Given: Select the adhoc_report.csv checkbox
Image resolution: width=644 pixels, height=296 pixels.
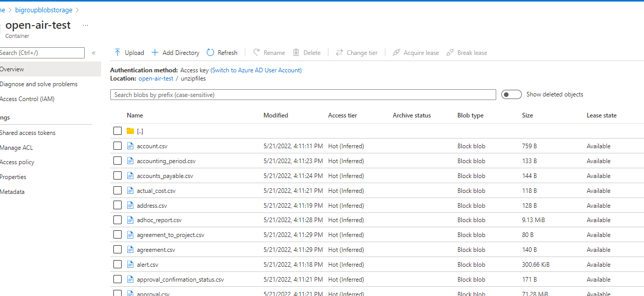Looking at the screenshot, I should coord(118,220).
